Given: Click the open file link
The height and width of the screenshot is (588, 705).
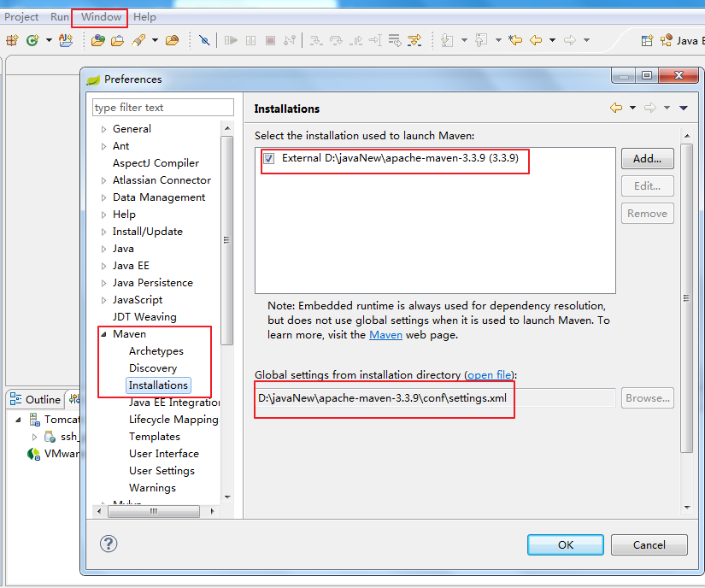Looking at the screenshot, I should tap(489, 375).
